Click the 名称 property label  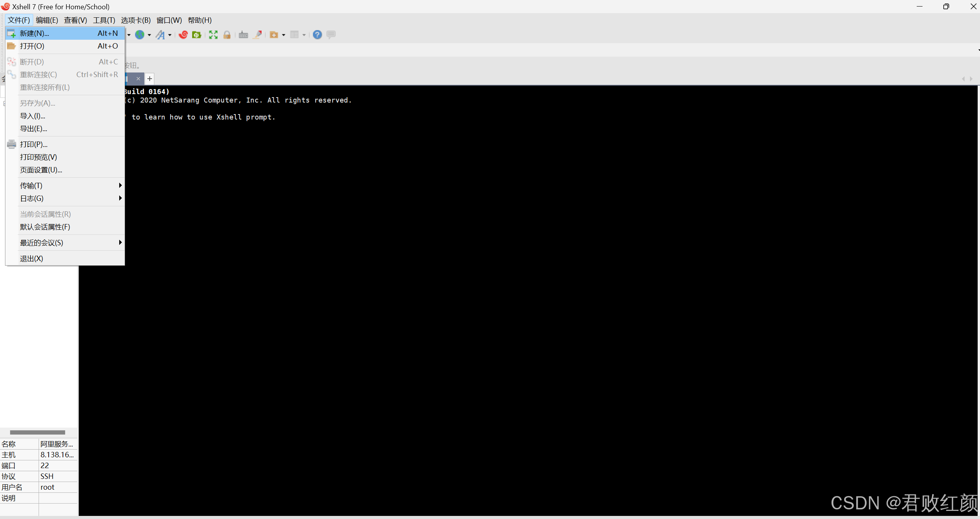8,444
